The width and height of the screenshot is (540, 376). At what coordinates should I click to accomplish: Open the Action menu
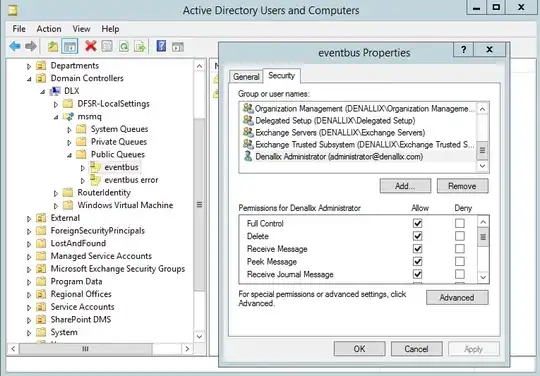point(49,29)
